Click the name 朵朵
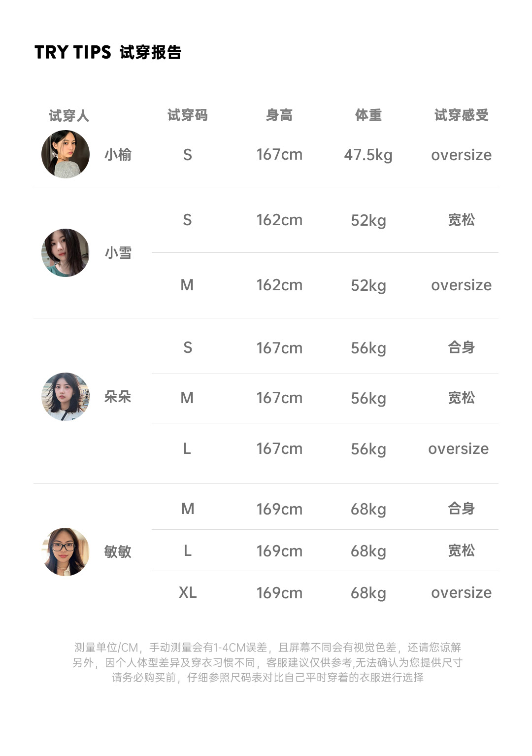The height and width of the screenshot is (756, 532). click(x=118, y=397)
